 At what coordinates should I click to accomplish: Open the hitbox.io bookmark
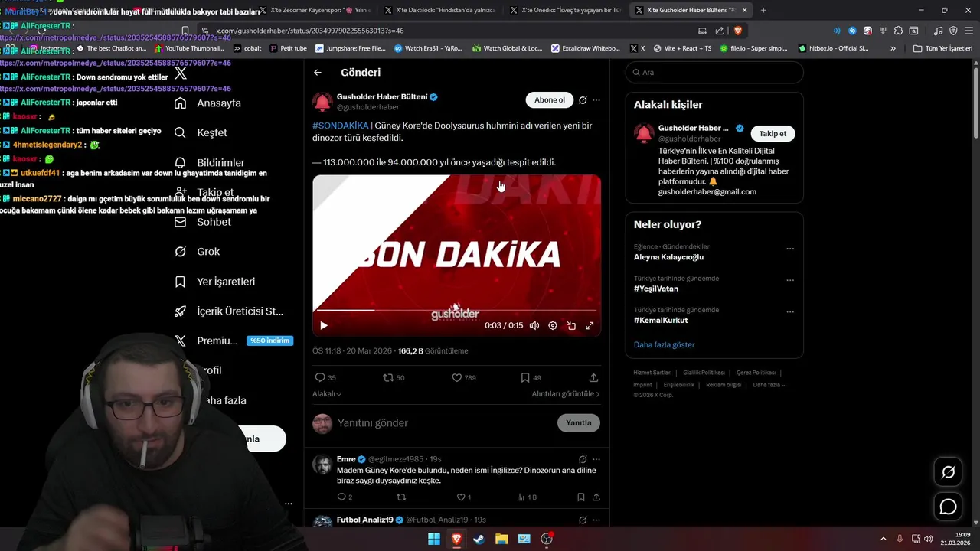pos(834,48)
